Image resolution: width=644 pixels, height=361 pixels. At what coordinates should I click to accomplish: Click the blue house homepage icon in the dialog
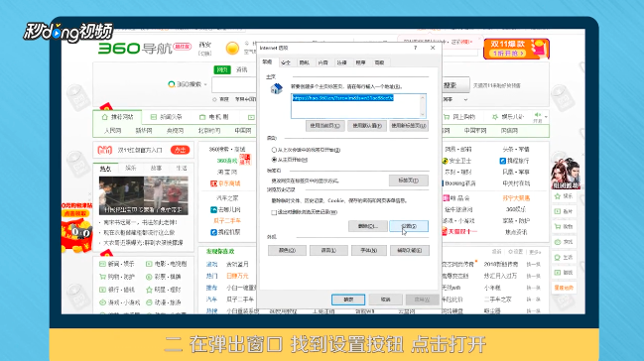277,88
